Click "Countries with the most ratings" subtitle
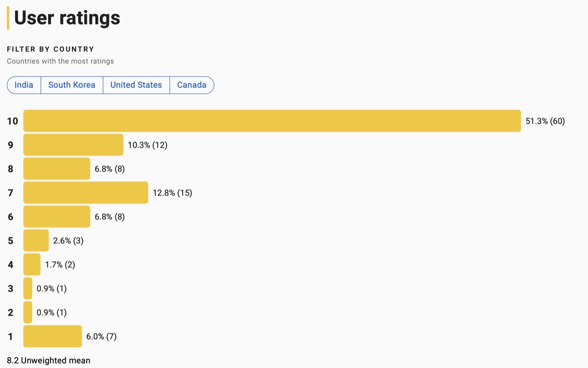 [x=60, y=61]
